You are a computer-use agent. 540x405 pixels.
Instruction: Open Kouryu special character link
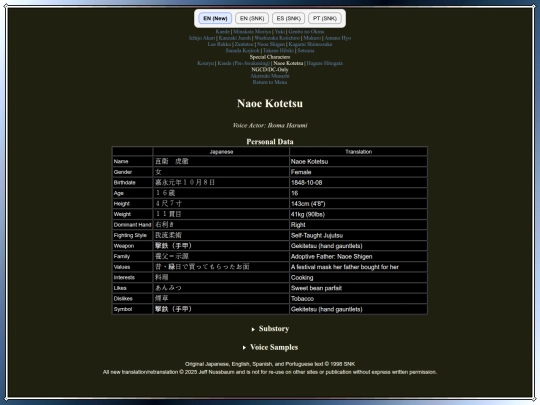pyautogui.click(x=206, y=63)
